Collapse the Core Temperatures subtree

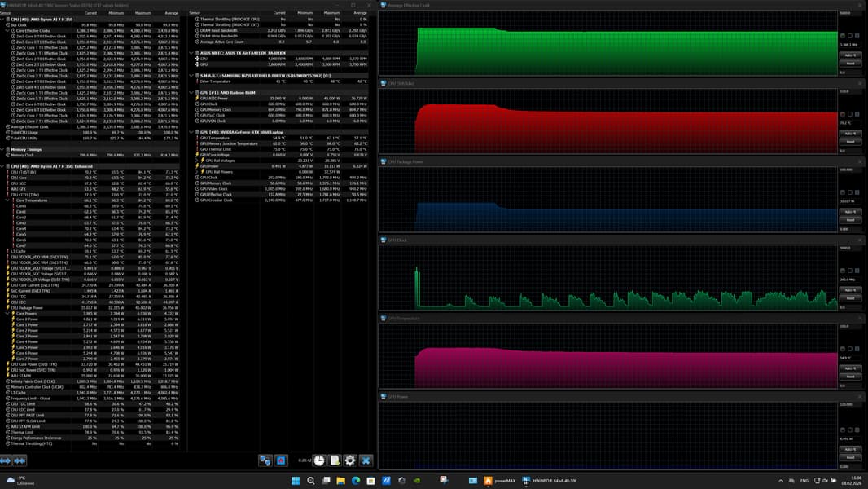[8, 200]
